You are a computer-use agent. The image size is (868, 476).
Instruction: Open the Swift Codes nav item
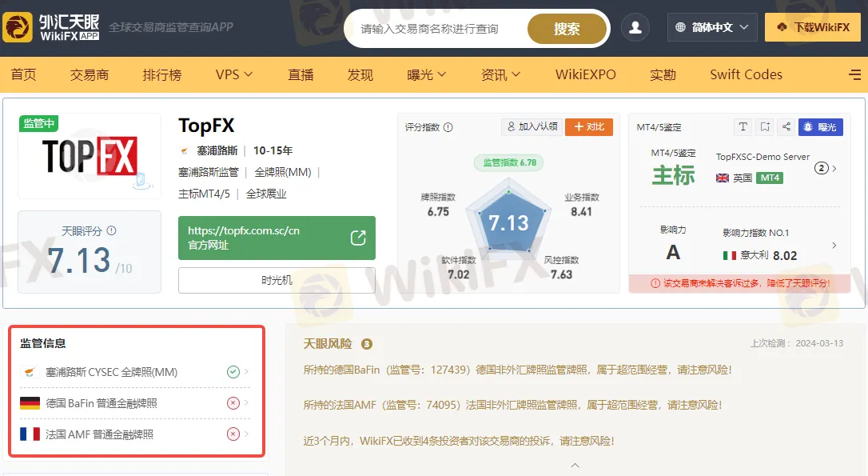747,74
